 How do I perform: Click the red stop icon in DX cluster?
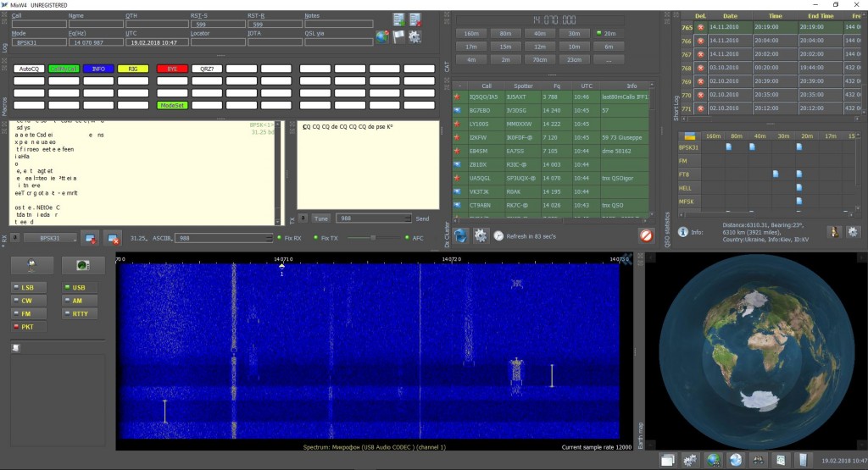pyautogui.click(x=645, y=236)
